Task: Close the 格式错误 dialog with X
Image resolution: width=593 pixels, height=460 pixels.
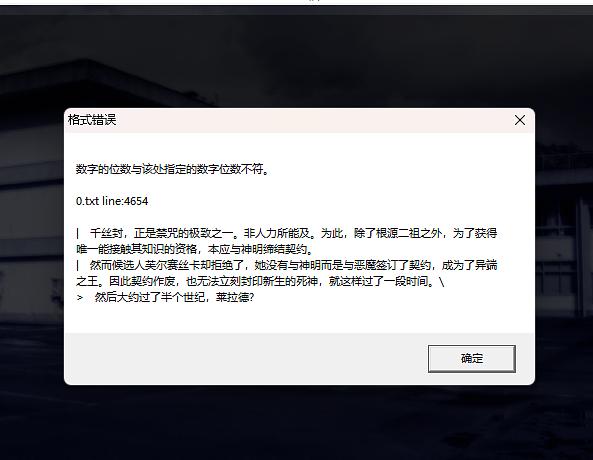Action: pos(520,120)
